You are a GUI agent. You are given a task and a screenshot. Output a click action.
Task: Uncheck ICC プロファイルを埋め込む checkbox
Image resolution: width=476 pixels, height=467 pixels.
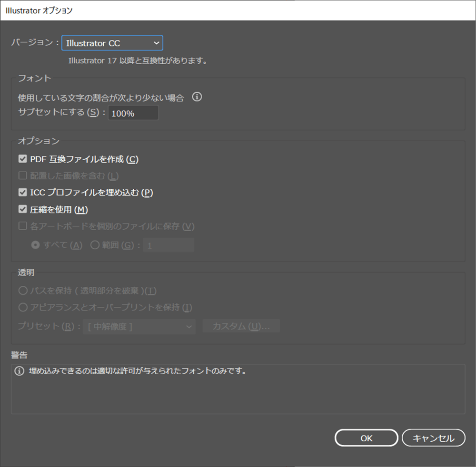click(23, 192)
